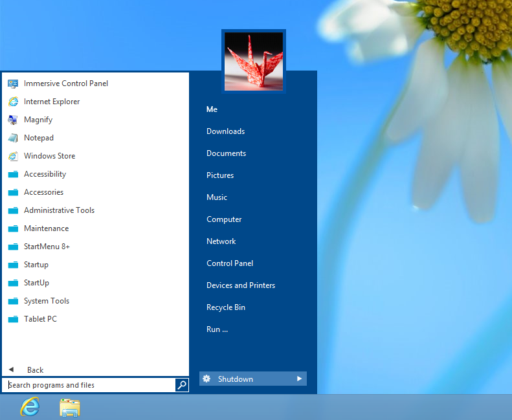Click the gear icon beside Shutdown
The width and height of the screenshot is (512, 420).
[206, 379]
